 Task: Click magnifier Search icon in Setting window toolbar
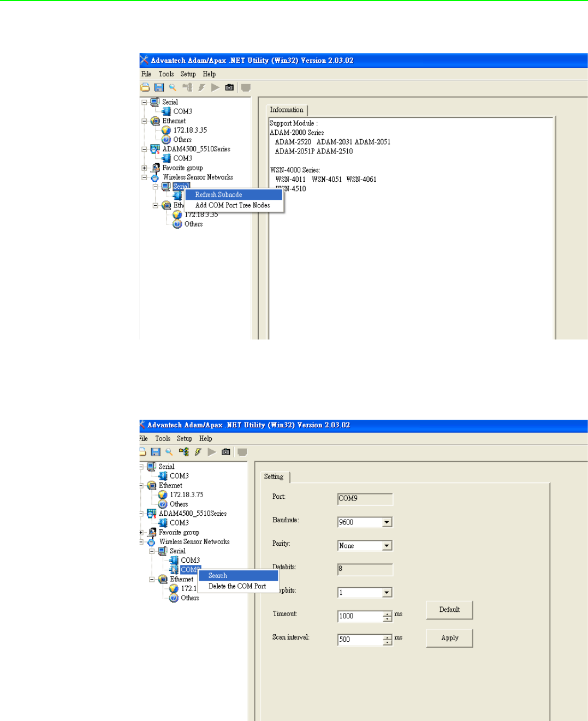coord(169,452)
